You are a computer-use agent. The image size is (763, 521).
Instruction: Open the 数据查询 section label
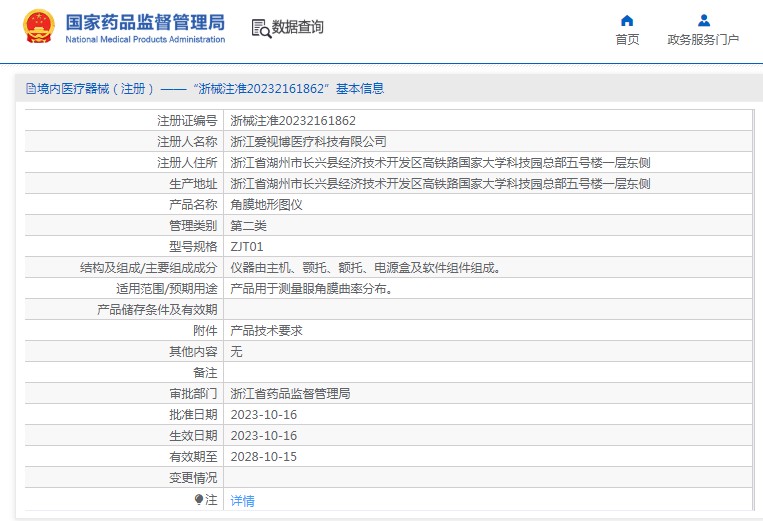(298, 27)
